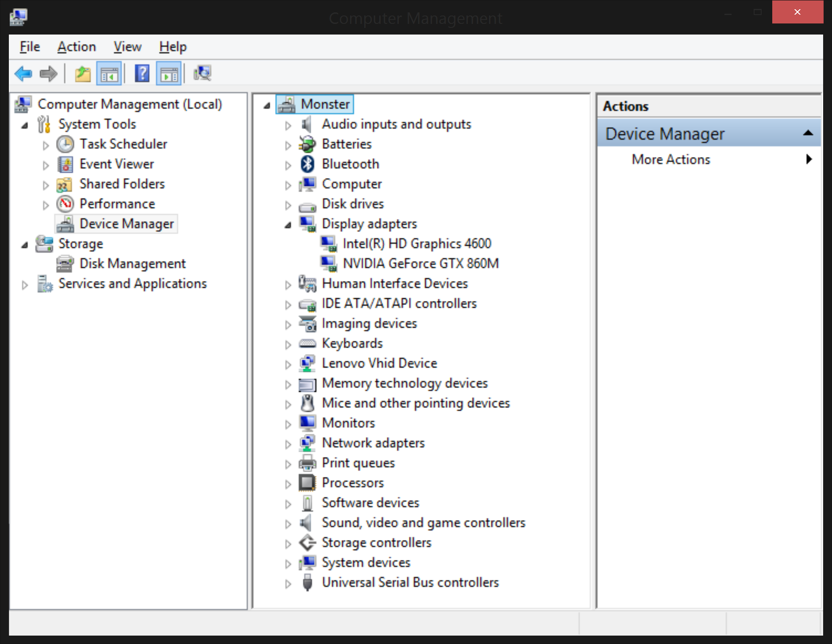832x644 pixels.
Task: Select NVIDIA GeForce GTX 860M device
Action: (x=420, y=264)
